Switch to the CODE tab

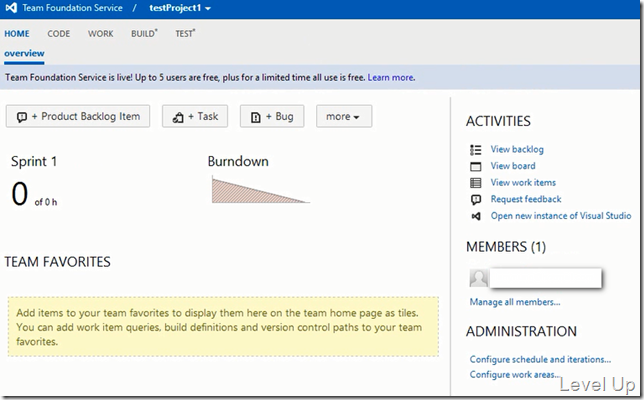click(x=59, y=34)
